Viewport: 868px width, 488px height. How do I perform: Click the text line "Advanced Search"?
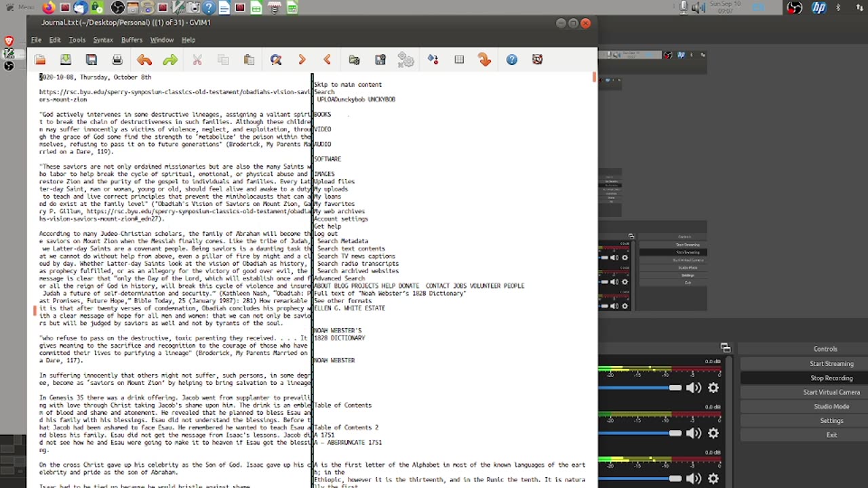339,279
